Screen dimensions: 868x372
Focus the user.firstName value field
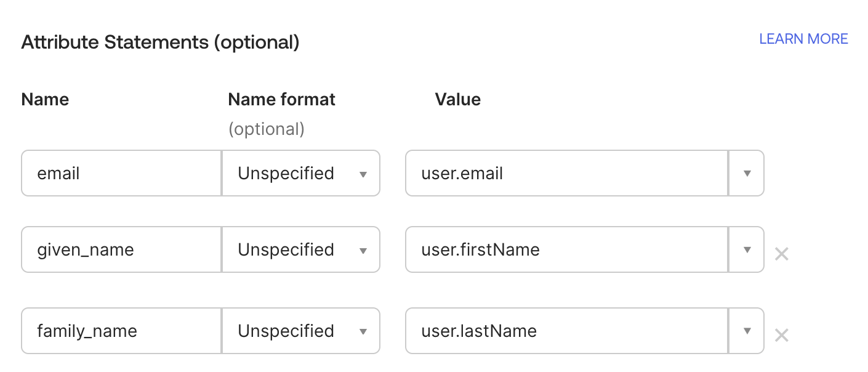pyautogui.click(x=566, y=250)
